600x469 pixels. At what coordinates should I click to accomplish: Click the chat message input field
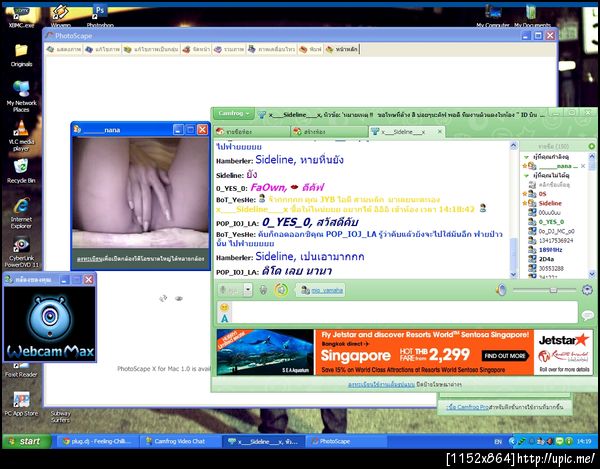(x=405, y=312)
